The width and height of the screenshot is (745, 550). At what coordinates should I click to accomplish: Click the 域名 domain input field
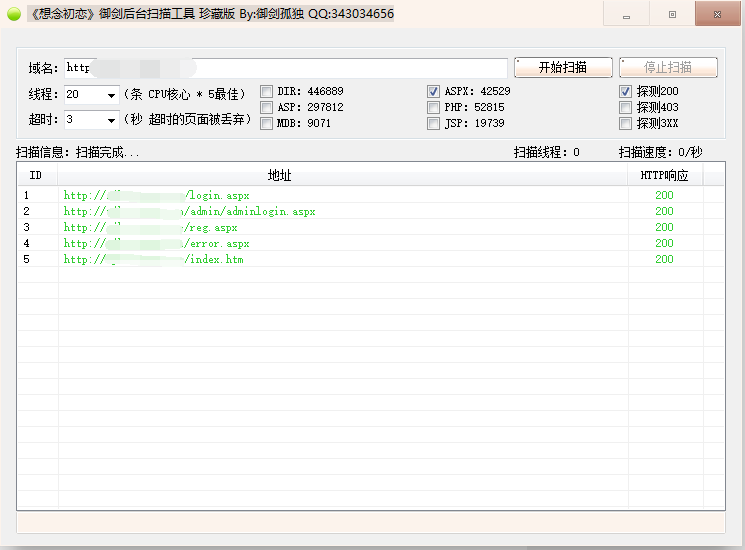point(285,69)
